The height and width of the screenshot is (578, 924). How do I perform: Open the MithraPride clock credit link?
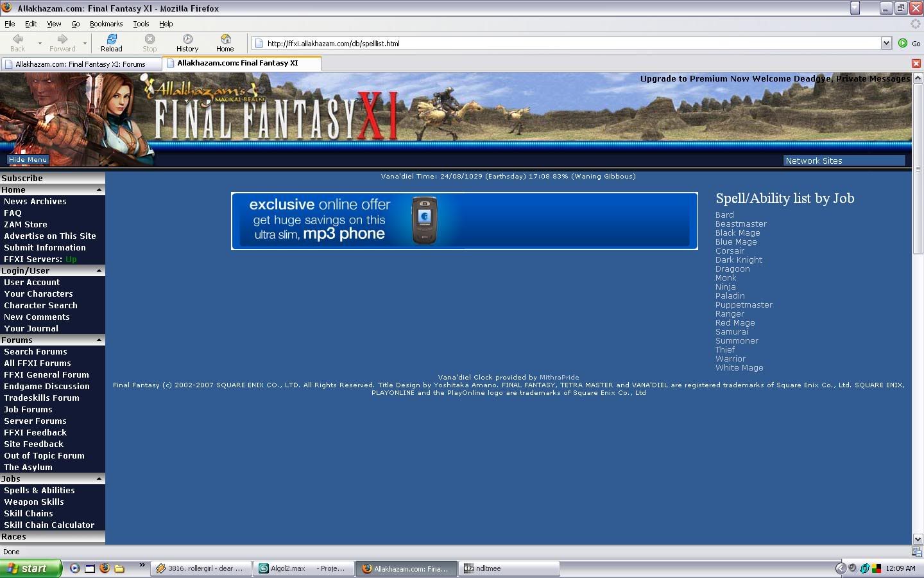coord(559,378)
